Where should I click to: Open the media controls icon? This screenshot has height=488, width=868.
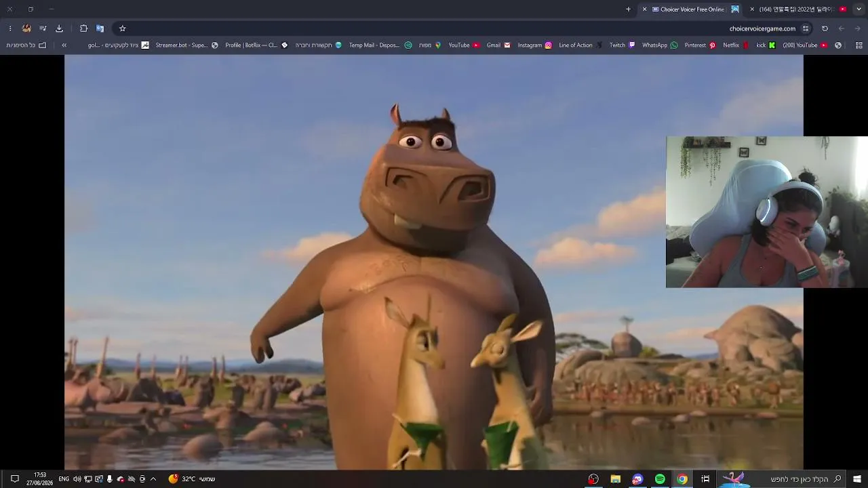[43, 28]
